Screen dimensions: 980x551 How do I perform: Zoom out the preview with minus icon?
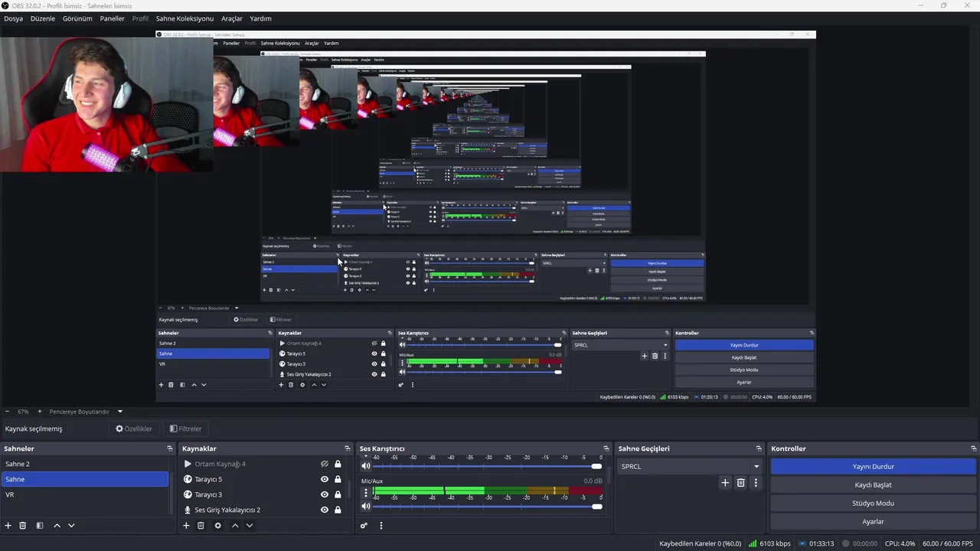point(7,412)
